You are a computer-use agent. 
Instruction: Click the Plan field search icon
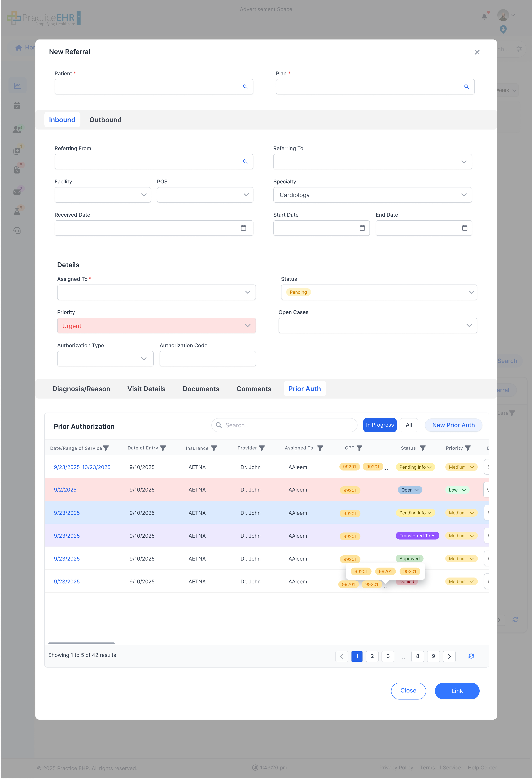tap(466, 87)
